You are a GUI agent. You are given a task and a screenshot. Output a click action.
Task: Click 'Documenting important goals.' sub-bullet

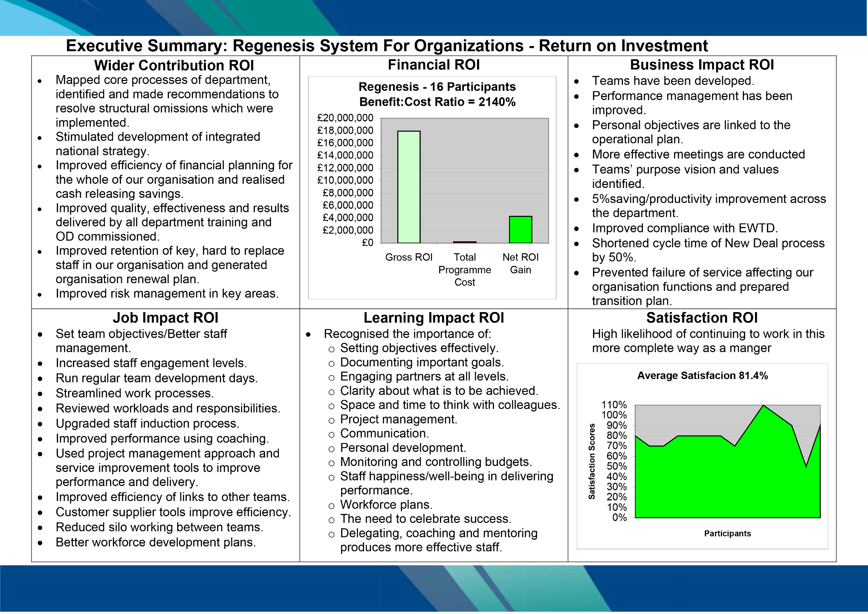coord(422,362)
